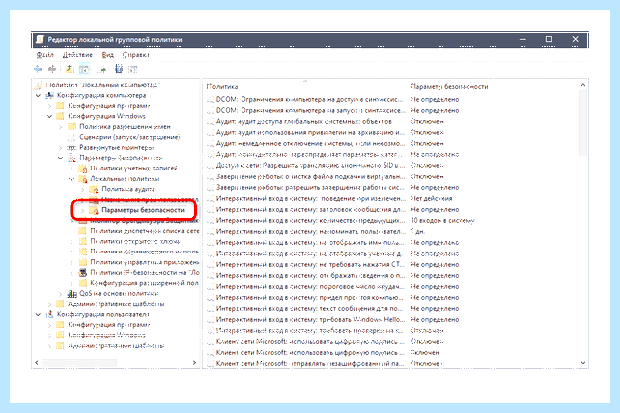
Task: Click the Up one level toolbar icon
Action: click(x=70, y=69)
